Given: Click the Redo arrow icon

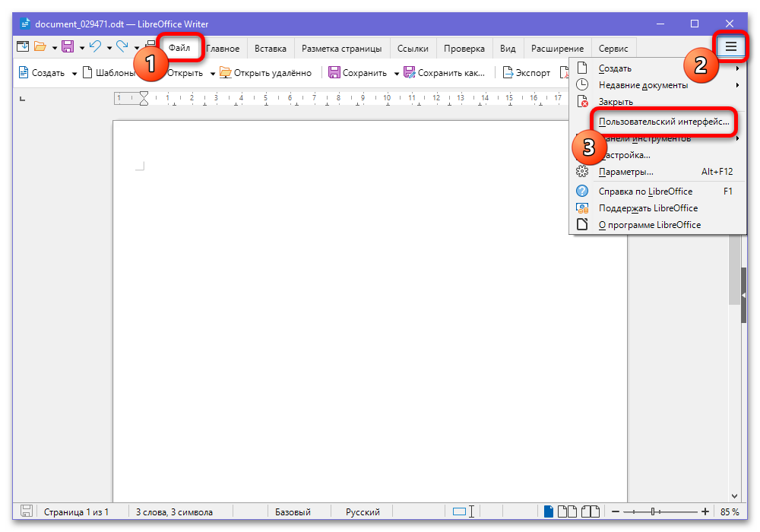Looking at the screenshot, I should (x=122, y=46).
